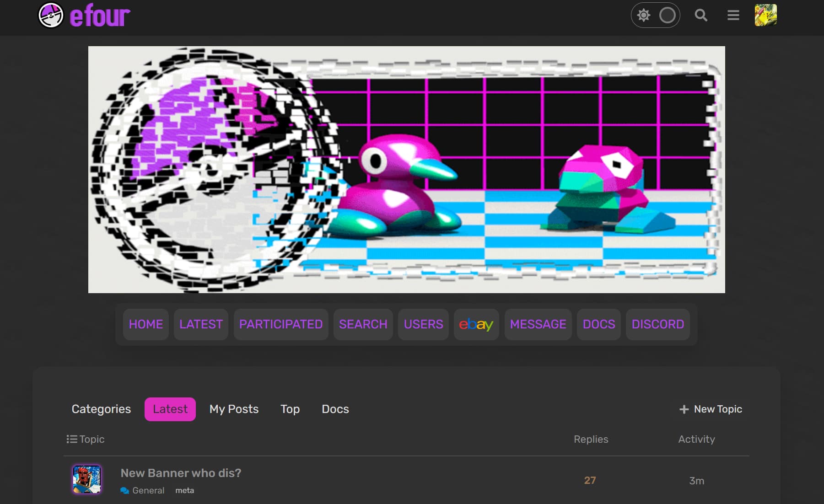Click the 27 replies count
Viewport: 824px width, 504px height.
point(590,480)
